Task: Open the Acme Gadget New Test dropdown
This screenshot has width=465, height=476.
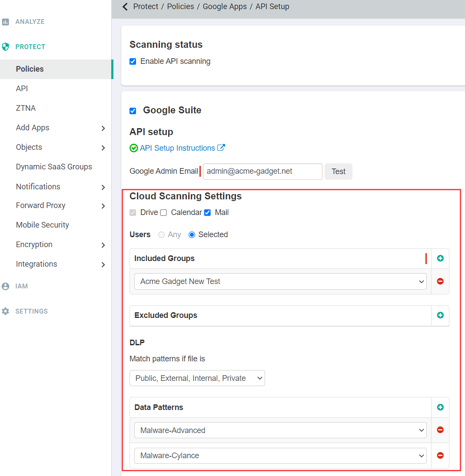Action: click(x=280, y=281)
